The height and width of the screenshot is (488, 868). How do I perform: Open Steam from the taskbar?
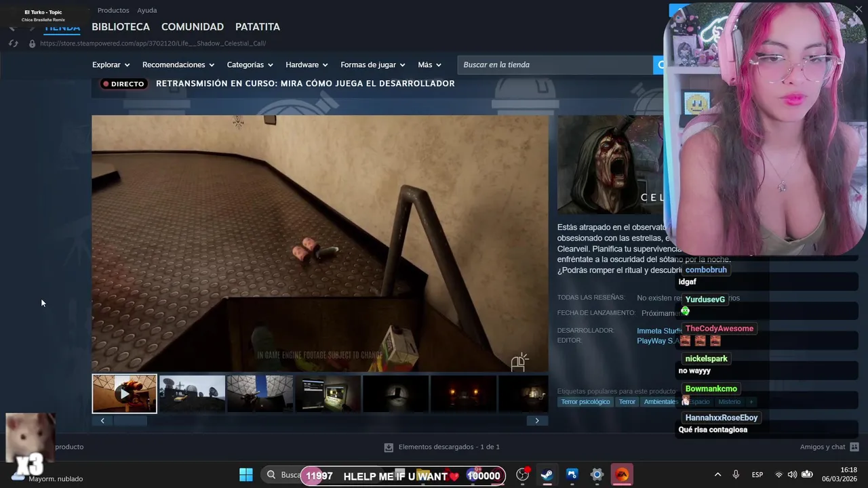(x=547, y=474)
